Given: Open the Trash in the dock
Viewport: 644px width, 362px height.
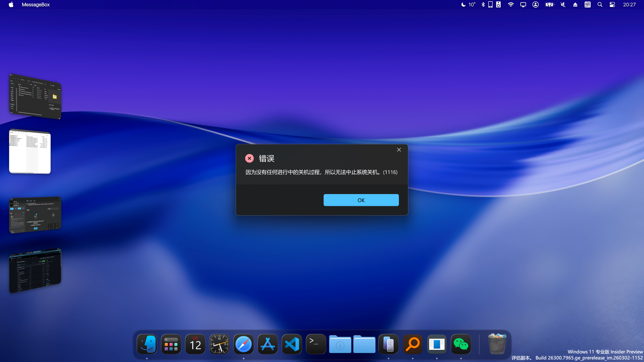Looking at the screenshot, I should (497, 344).
